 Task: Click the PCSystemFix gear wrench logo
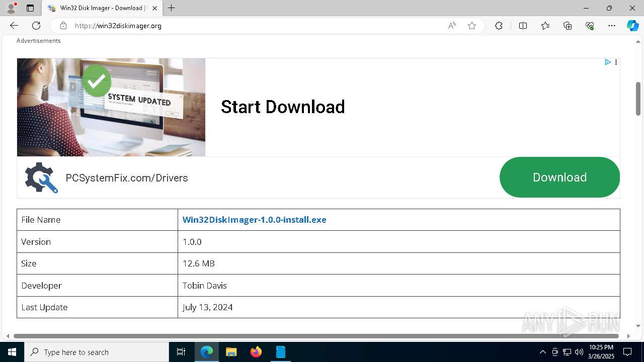coord(41,177)
